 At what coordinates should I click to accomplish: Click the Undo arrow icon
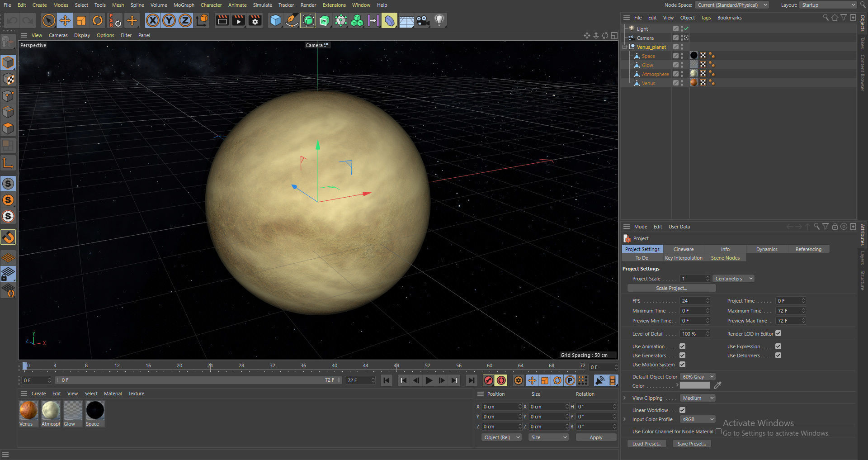[12, 20]
